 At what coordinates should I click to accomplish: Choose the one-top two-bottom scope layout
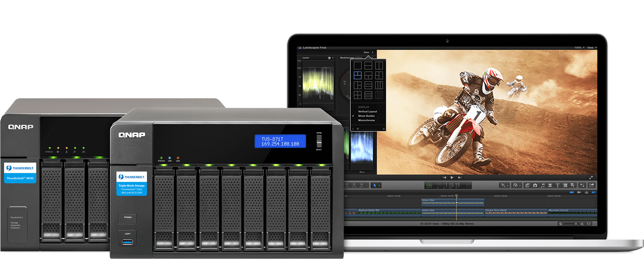(x=368, y=75)
